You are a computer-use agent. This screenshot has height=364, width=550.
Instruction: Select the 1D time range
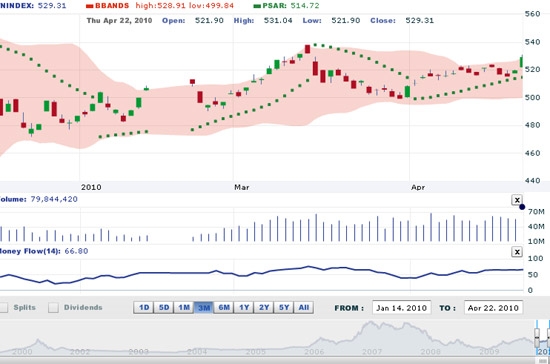click(144, 308)
